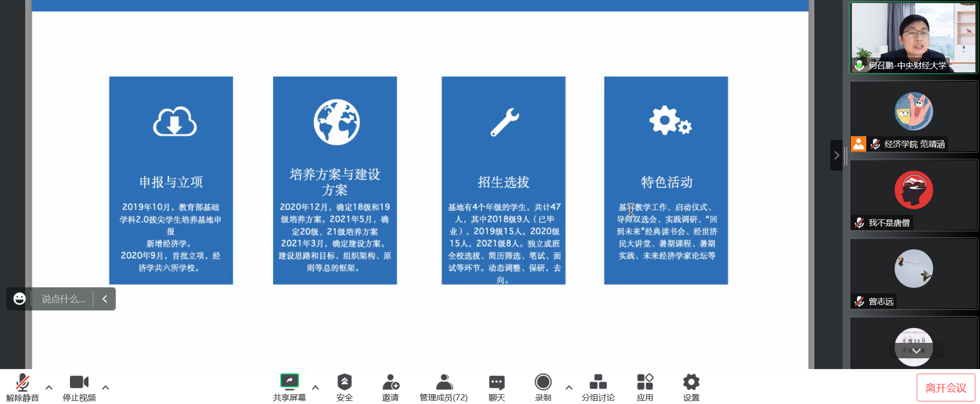Click the 离开会议 leave meeting button

[x=946, y=388]
